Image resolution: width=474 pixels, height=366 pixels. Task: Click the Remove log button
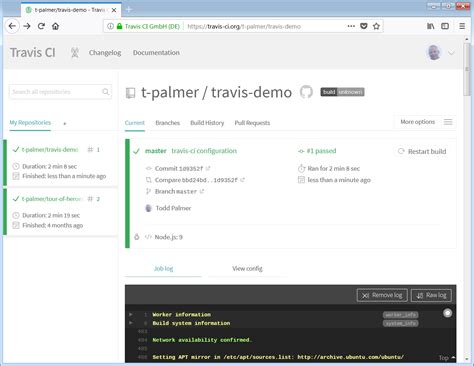382,295
